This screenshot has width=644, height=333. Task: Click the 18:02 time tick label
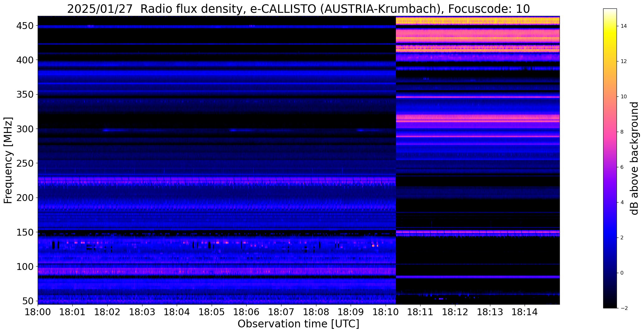coord(108,311)
